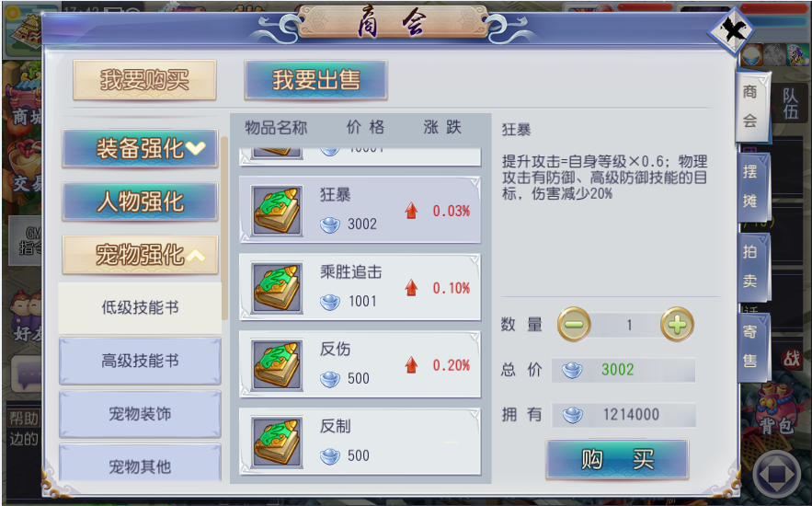This screenshot has width=812, height=506.
Task: Click the category list scrollbar
Action: click(224, 228)
